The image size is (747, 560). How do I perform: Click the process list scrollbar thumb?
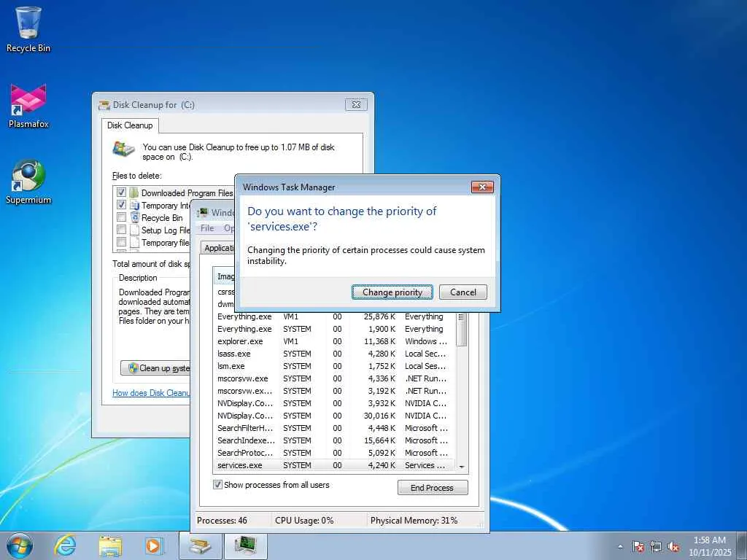(461, 330)
